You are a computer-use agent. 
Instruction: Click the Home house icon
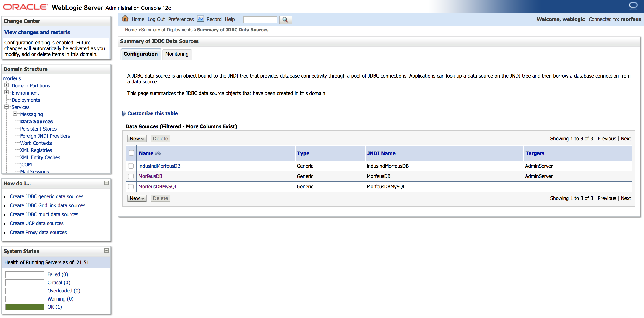125,19
